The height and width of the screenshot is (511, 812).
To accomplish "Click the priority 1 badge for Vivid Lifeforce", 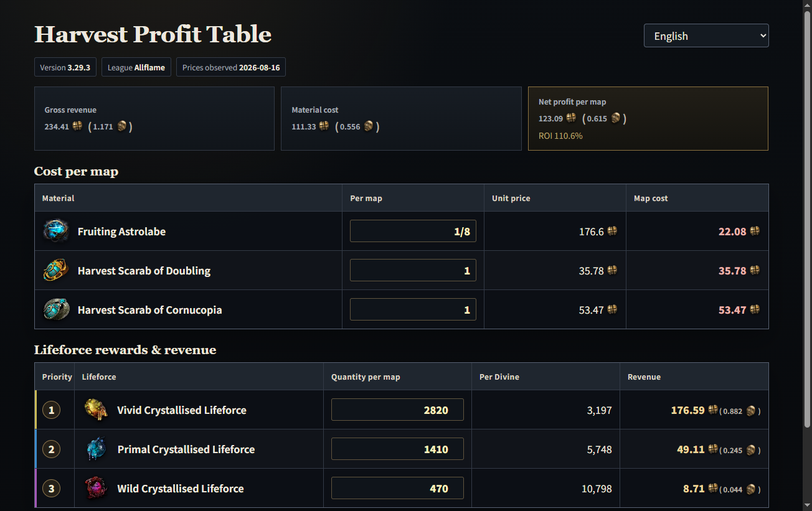I will (x=51, y=410).
